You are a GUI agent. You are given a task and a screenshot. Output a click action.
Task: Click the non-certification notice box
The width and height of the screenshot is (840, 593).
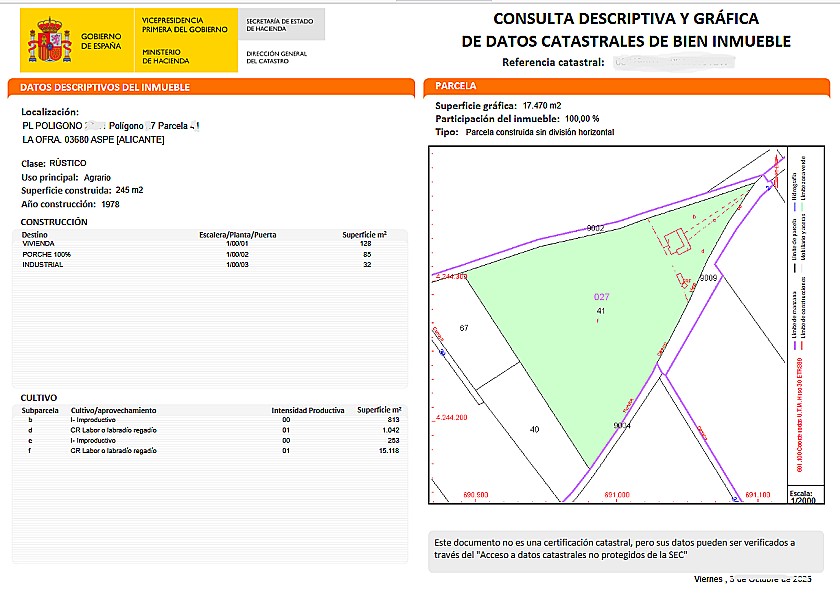tap(628, 549)
